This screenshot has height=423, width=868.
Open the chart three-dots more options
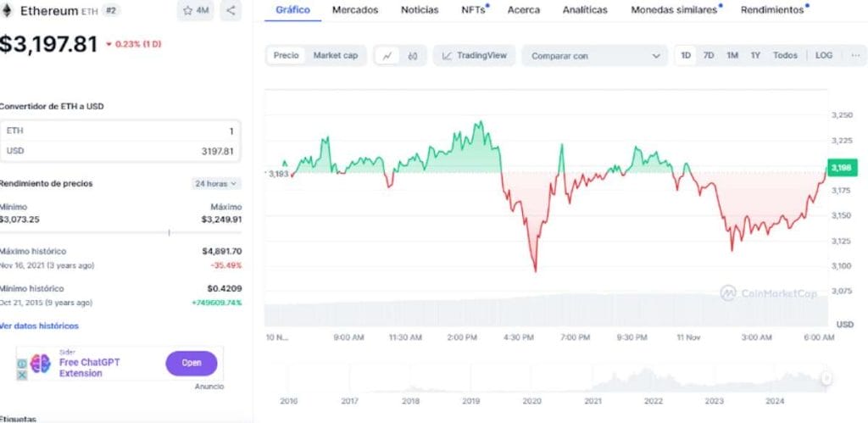tap(856, 55)
